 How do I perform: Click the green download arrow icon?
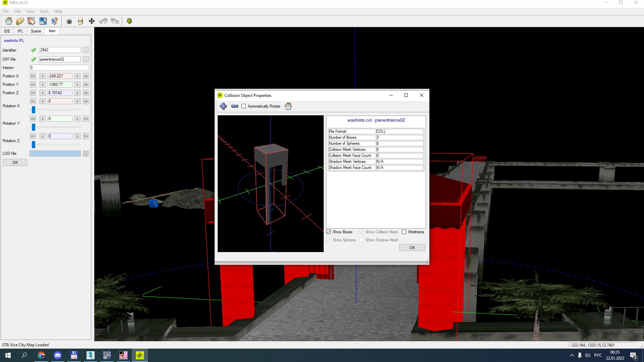point(129,21)
